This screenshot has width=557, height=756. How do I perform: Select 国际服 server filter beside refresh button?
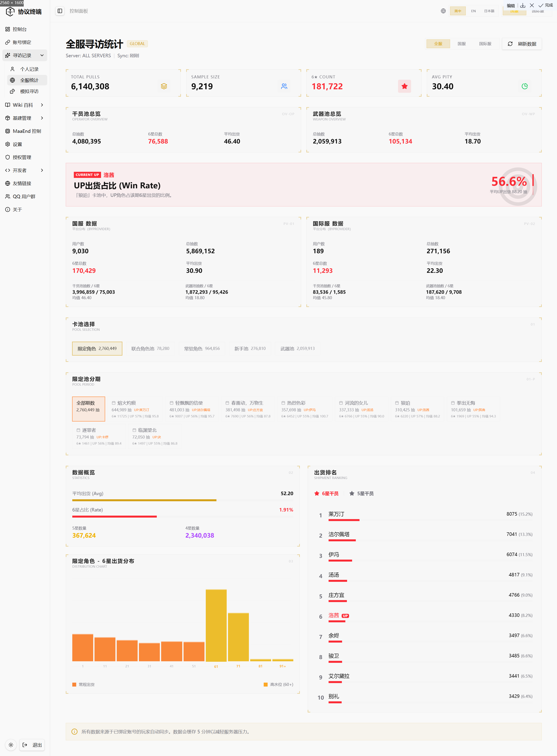(485, 44)
